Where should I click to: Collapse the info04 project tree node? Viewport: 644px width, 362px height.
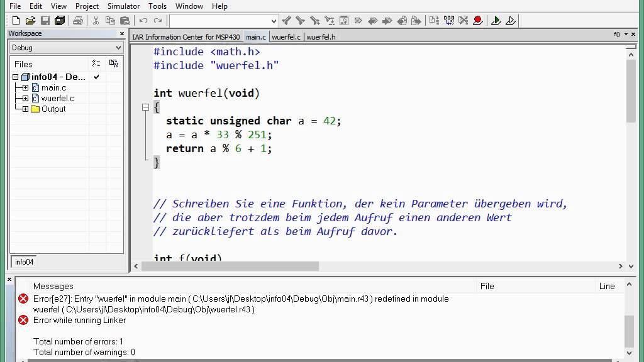click(x=16, y=77)
